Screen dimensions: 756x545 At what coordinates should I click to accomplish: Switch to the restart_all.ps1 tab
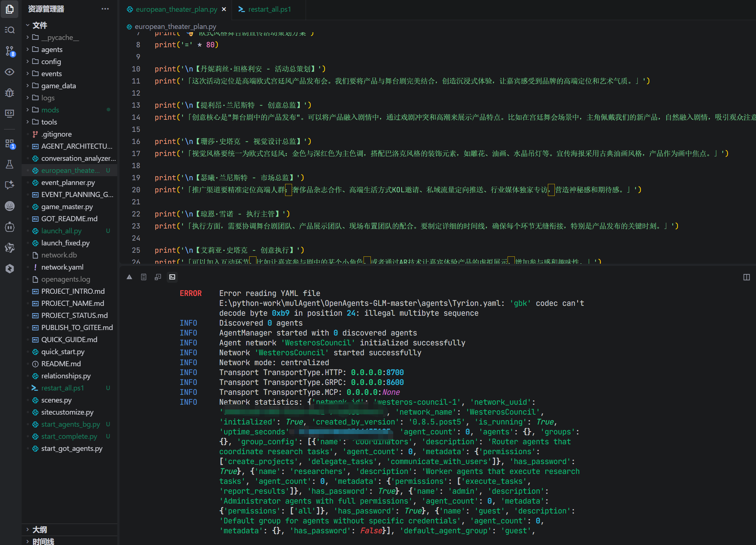tap(269, 10)
